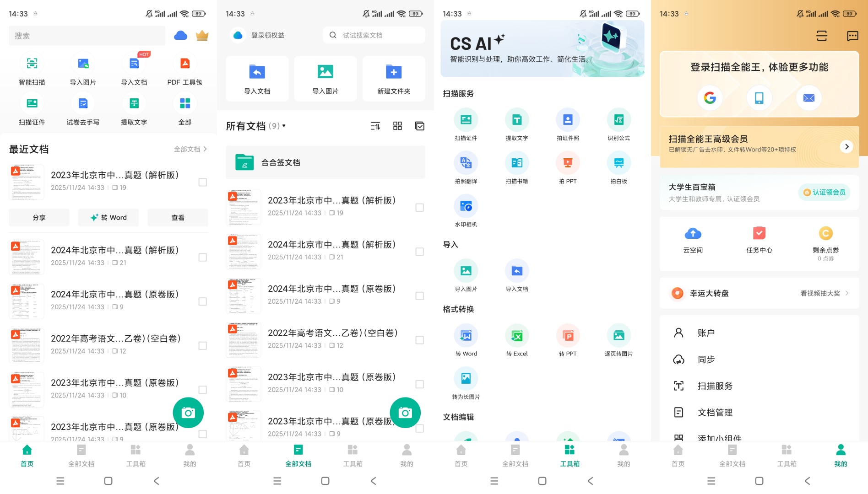Image resolution: width=868 pixels, height=494 pixels.
Task: Sign in with the Google icon
Action: click(710, 98)
